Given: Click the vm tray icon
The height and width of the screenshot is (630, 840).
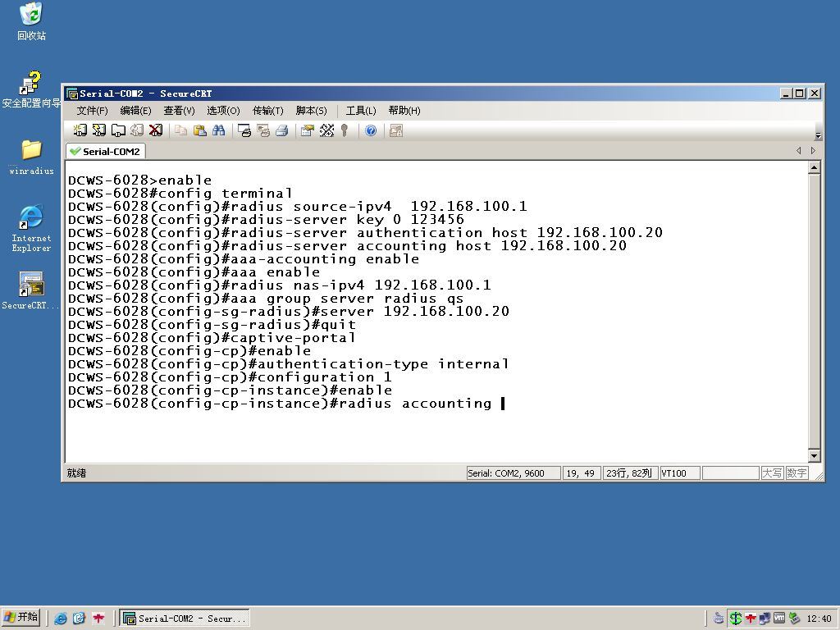Looking at the screenshot, I should click(779, 619).
